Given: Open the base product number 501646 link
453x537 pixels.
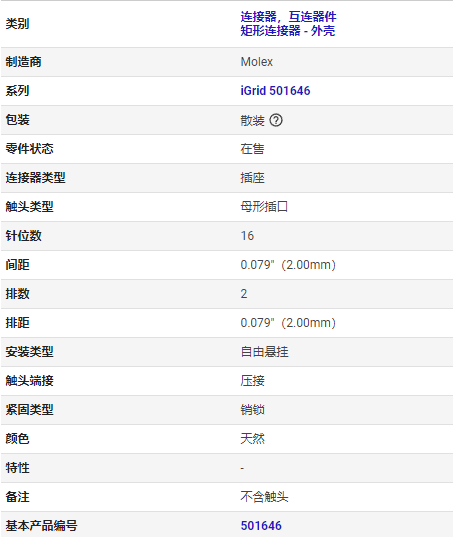Looking at the screenshot, I should (x=261, y=526).
